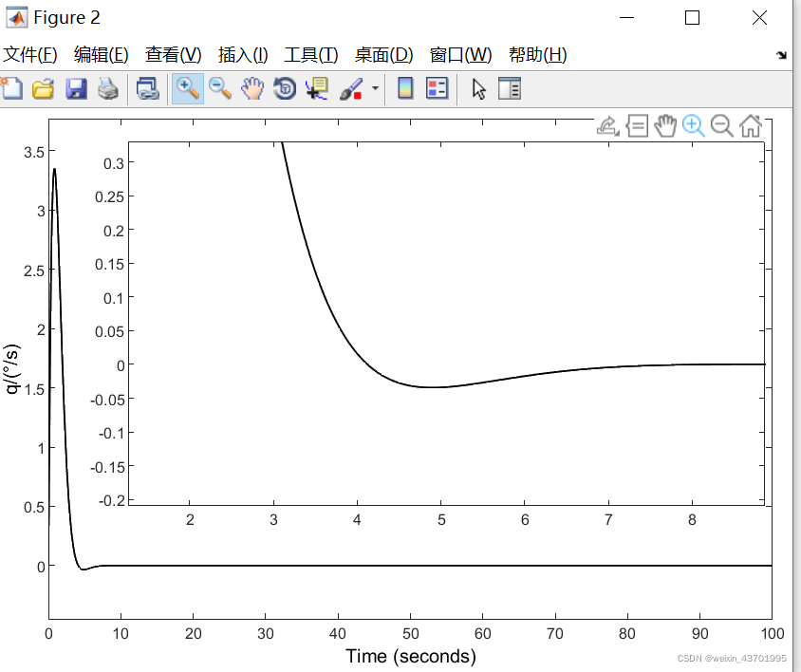Viewport: 801px width, 672px height.
Task: Select the Zoom Out toolbar tool
Action: (x=220, y=89)
